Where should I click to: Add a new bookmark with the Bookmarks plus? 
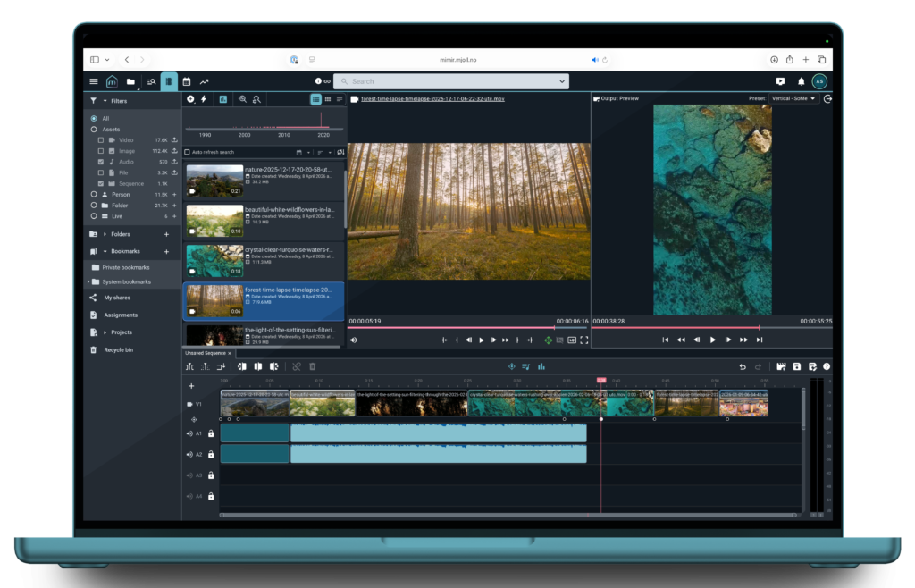point(166,252)
